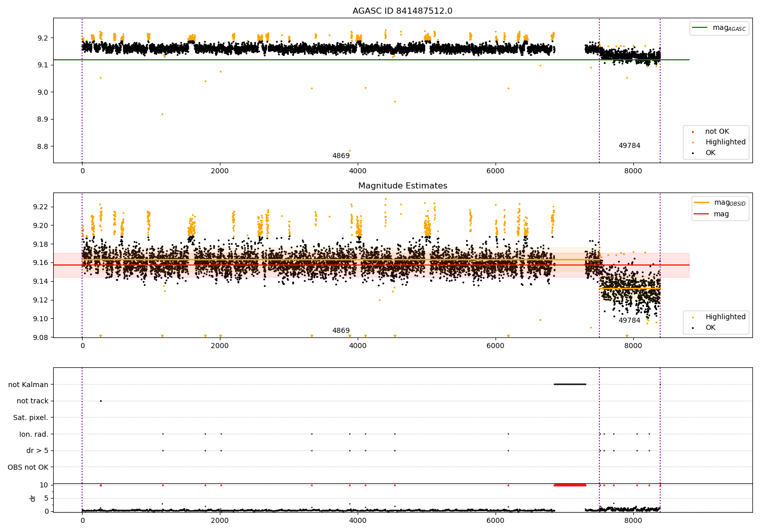Click the 'Magnitude Estimates' plot title
This screenshot has width=760, height=532.
(x=402, y=186)
